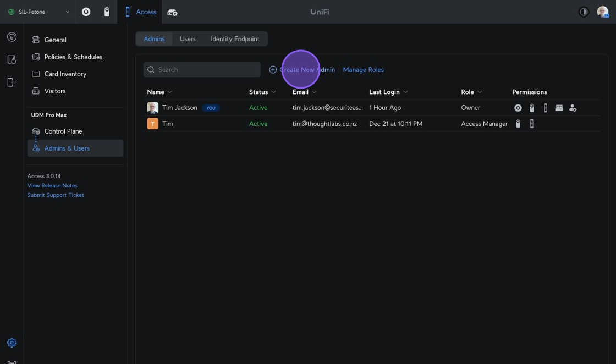Switch to the Identity Endpoint tab
Image resolution: width=616 pixels, height=364 pixels.
coord(235,39)
